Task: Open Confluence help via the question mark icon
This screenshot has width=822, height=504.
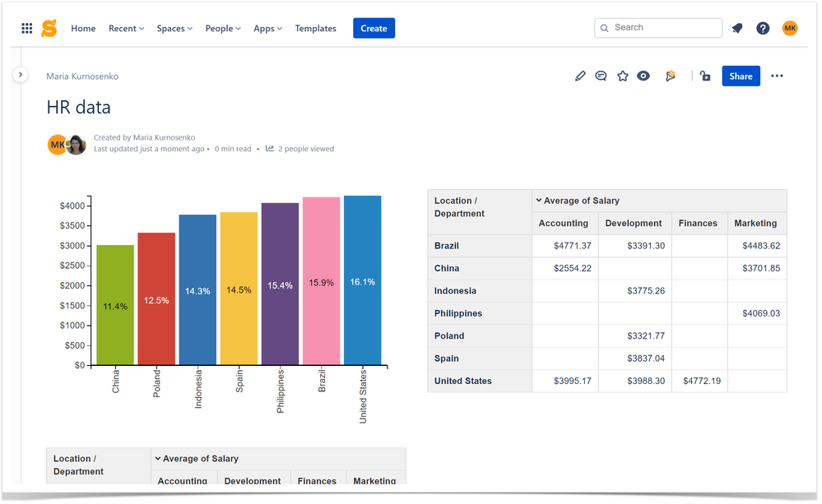Action: coord(763,27)
